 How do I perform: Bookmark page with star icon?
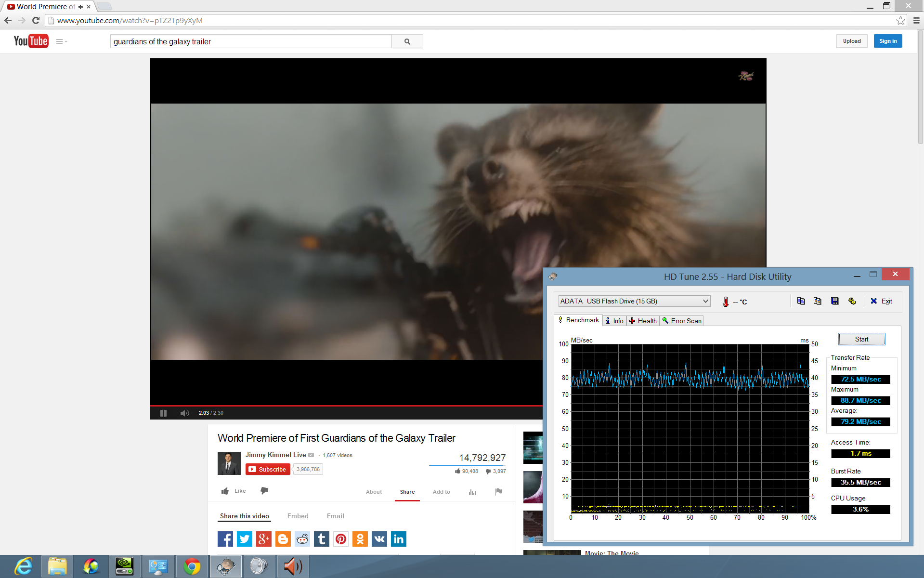click(x=900, y=20)
